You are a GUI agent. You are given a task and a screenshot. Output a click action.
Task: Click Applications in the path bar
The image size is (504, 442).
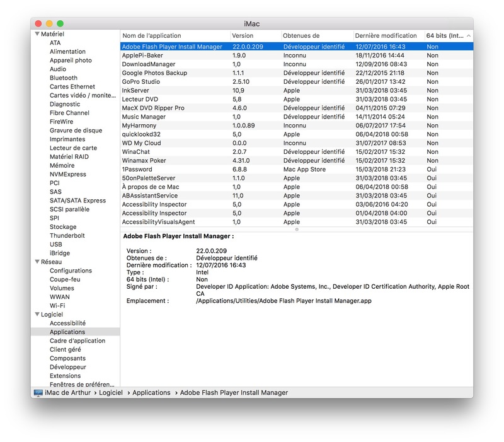(x=151, y=393)
